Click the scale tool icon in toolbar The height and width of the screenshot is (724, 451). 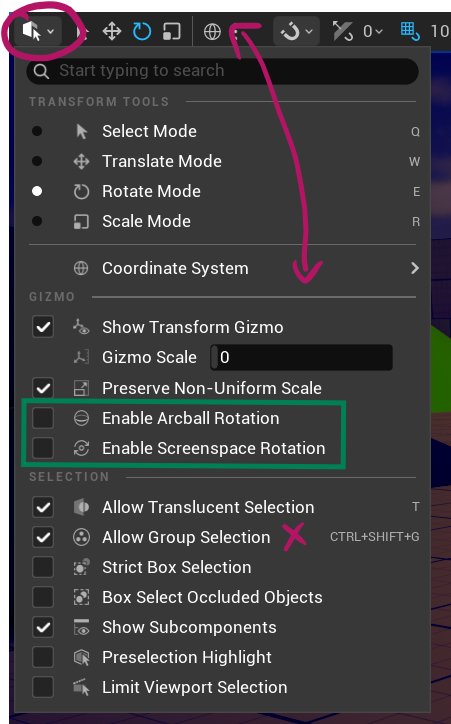172,31
